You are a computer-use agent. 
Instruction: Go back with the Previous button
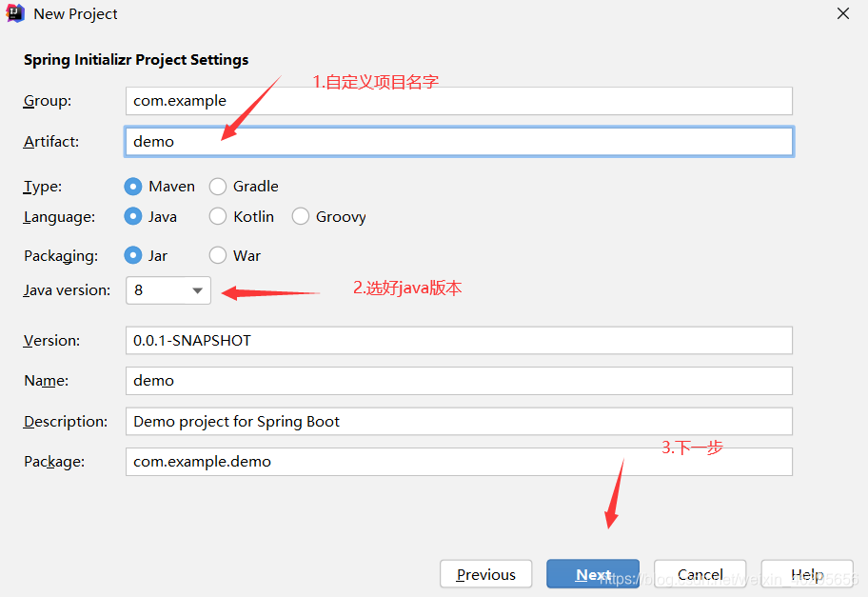point(486,574)
